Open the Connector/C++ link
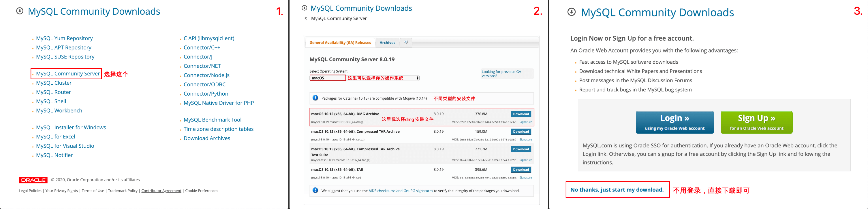 [202, 48]
